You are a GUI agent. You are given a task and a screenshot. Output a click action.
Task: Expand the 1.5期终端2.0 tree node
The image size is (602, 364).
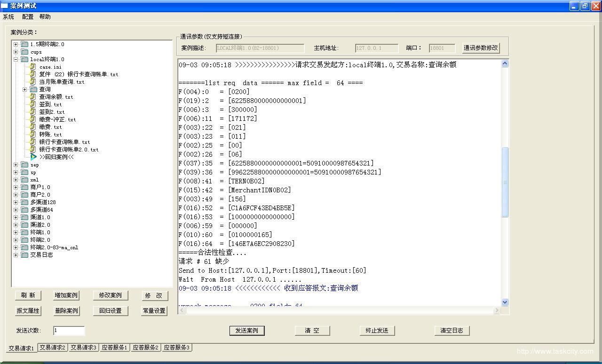16,44
